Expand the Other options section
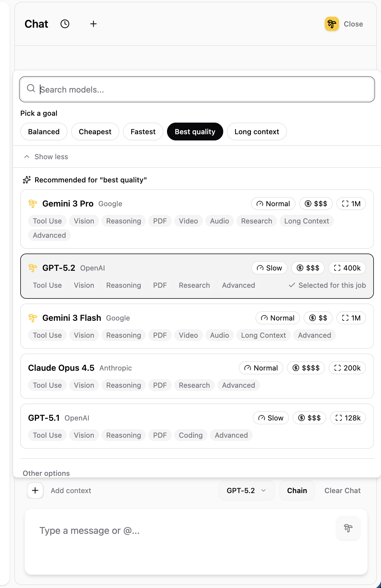The image size is (381, 588). point(46,473)
